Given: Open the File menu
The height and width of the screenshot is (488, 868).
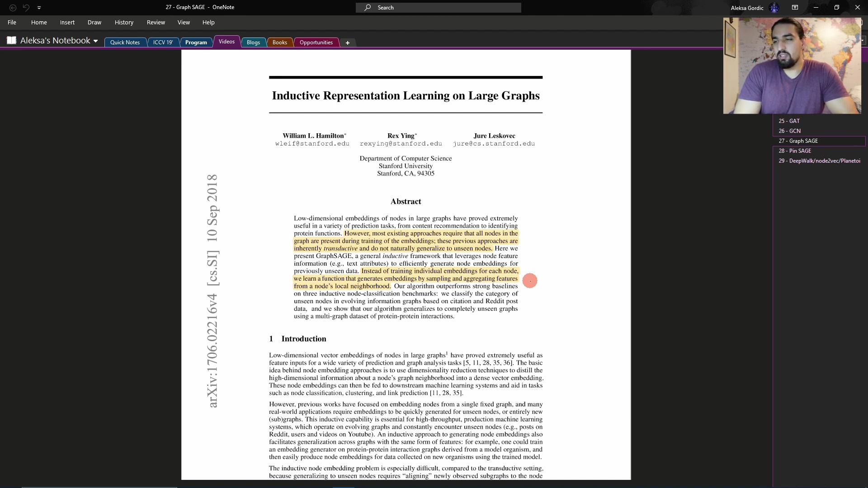Looking at the screenshot, I should point(12,22).
